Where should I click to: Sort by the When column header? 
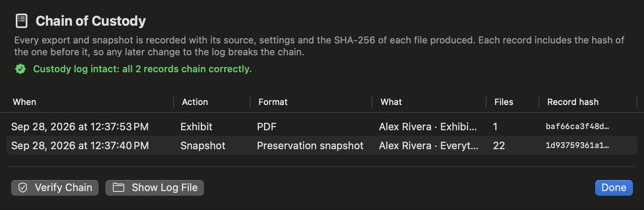25,102
